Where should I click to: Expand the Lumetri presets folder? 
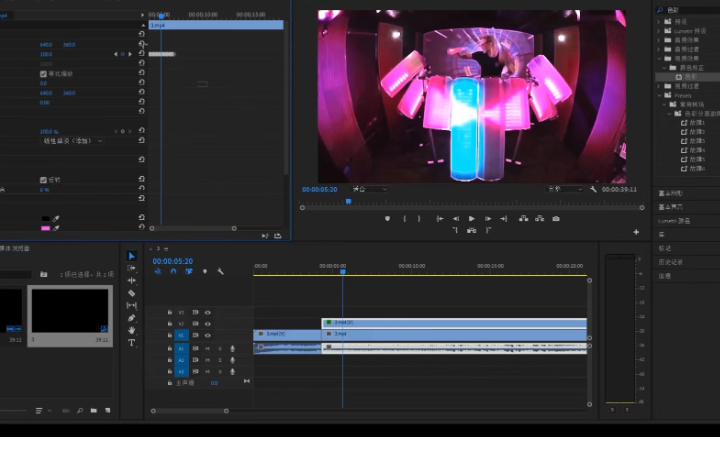coord(658,31)
